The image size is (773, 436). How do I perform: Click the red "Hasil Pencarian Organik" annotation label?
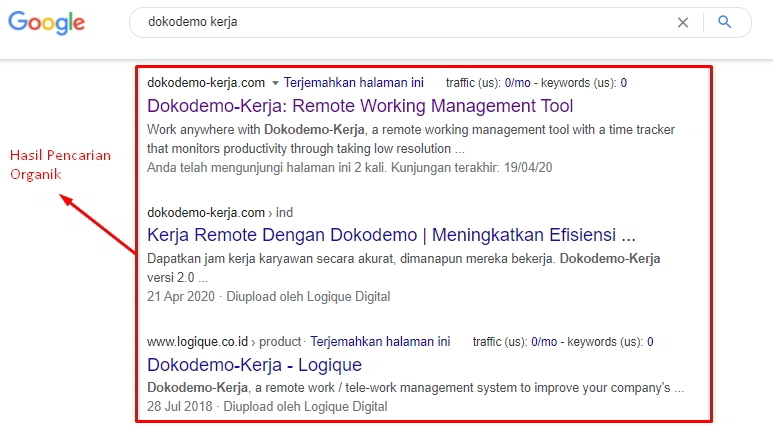coord(60,164)
